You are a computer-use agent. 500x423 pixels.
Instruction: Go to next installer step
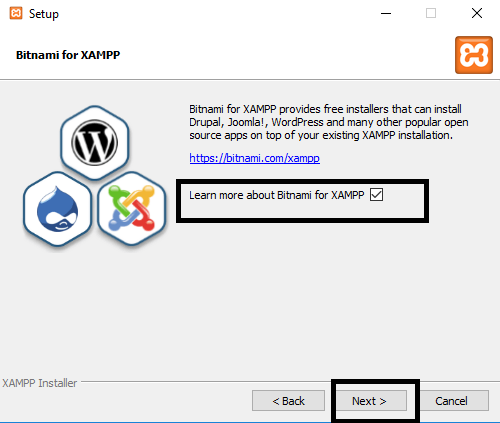click(371, 401)
